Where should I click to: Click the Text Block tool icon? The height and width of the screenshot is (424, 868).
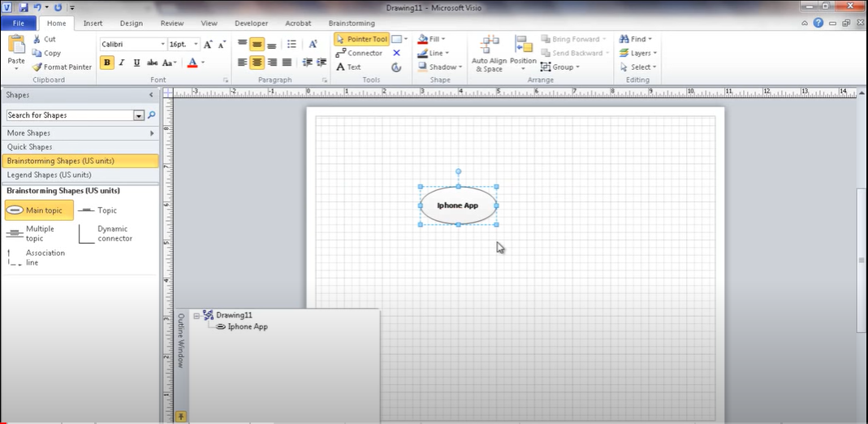pos(396,67)
